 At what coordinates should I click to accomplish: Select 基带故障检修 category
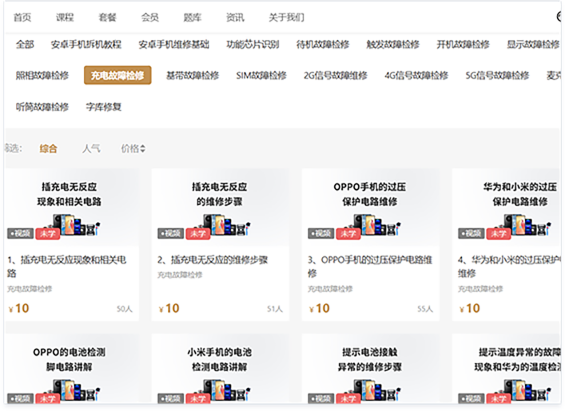[x=192, y=75]
